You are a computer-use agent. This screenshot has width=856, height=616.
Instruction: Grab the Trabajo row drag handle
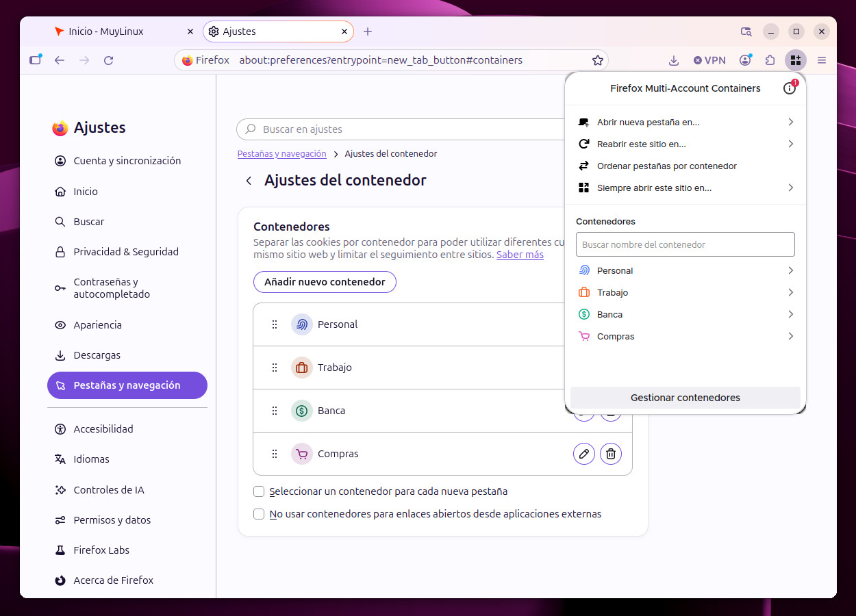point(275,368)
